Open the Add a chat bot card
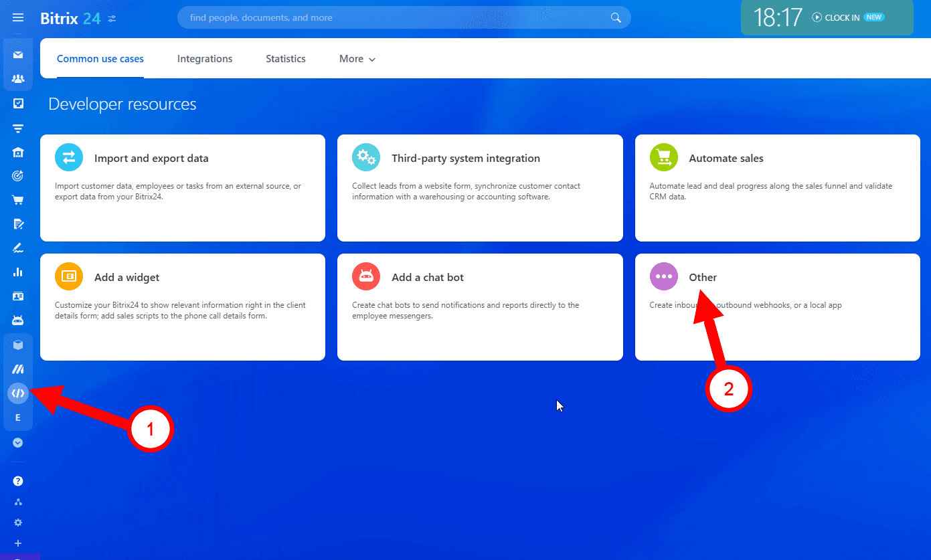Viewport: 931px width, 560px height. [x=480, y=307]
